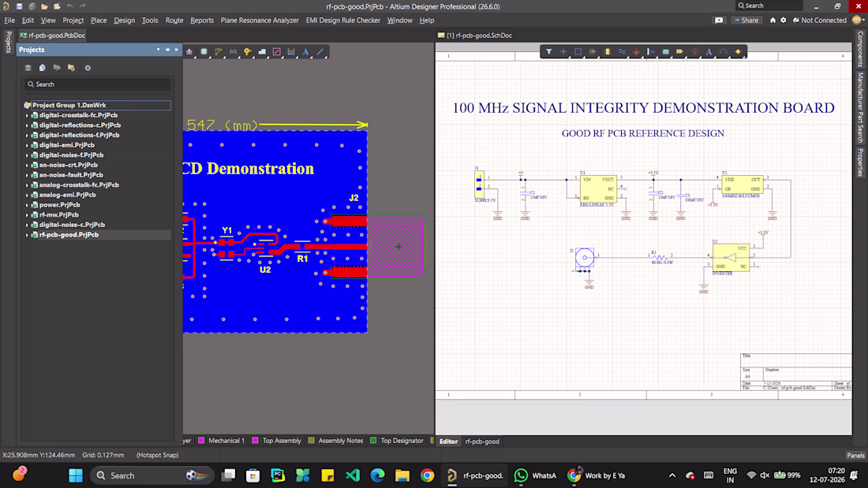Click the place polygon plane icon
Image resolution: width=868 pixels, height=488 pixels.
263,51
